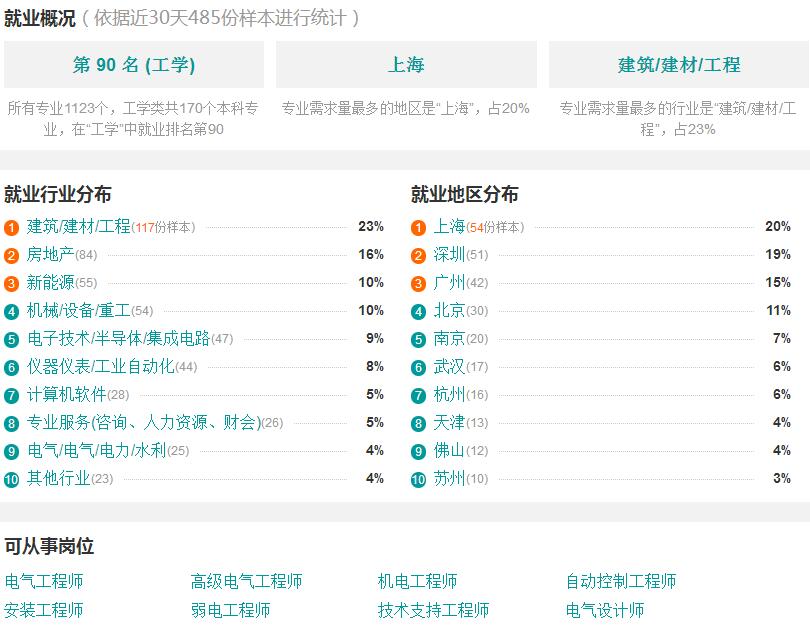810x626 pixels.
Task: Open the 自动控制工程师 job link
Action: (x=621, y=581)
